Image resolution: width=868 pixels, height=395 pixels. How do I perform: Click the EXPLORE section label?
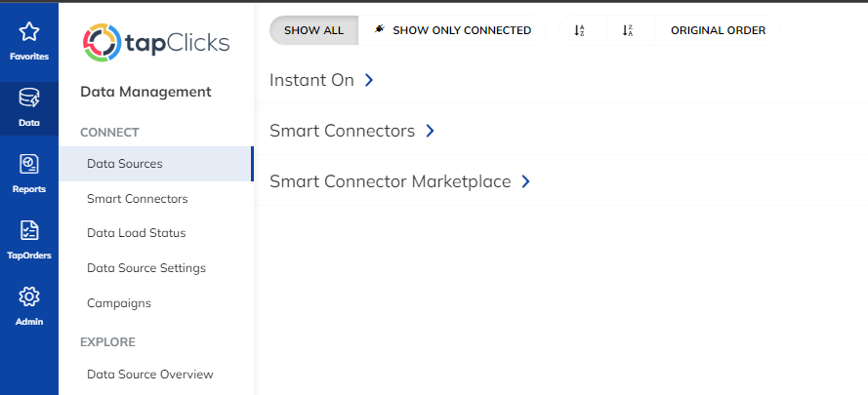coord(108,342)
